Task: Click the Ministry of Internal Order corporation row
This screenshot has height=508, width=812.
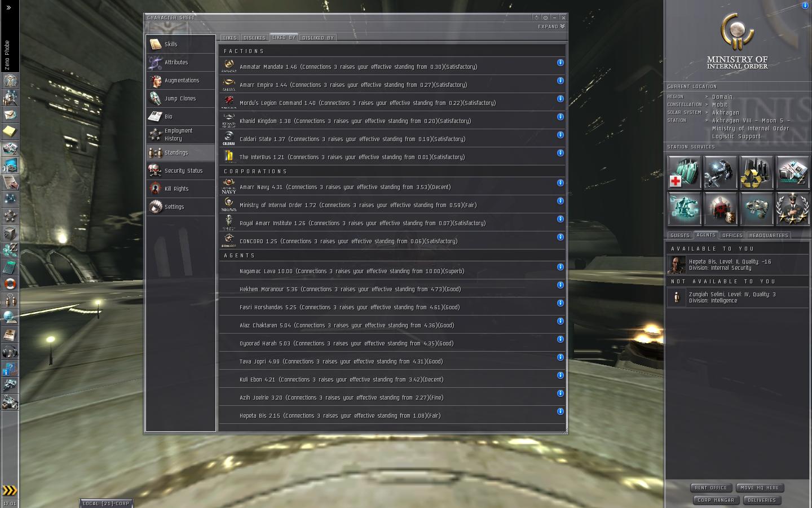Action: [x=392, y=205]
